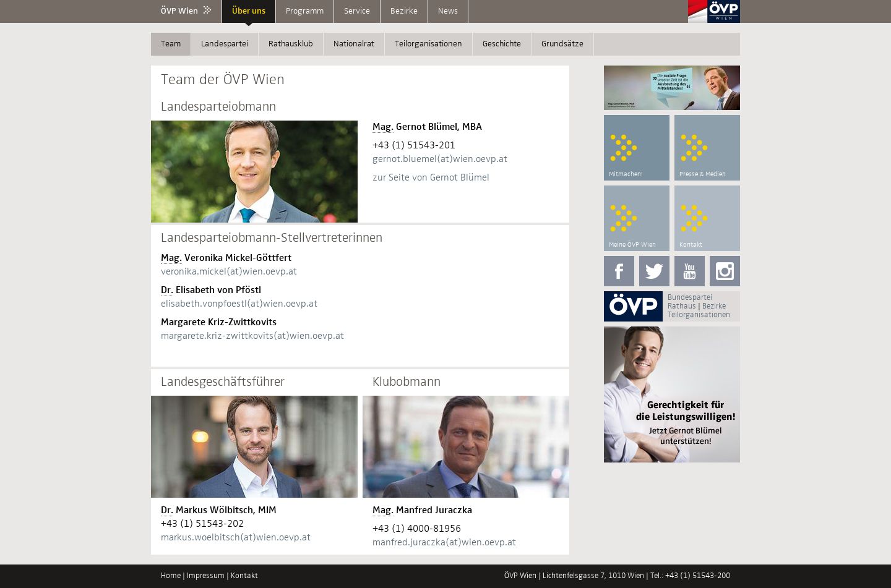Click phone number +43 (1) 51543-202
Image resolution: width=891 pixels, height=588 pixels.
(202, 524)
